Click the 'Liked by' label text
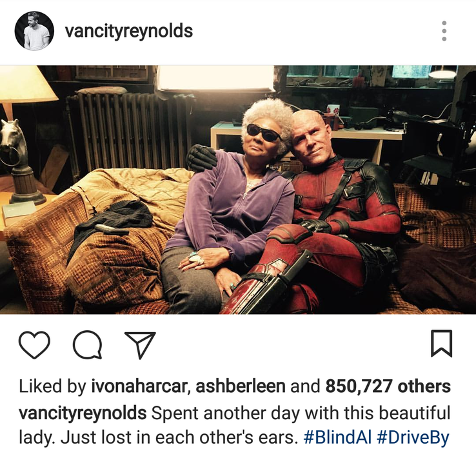The width and height of the screenshot is (476, 456). [52, 386]
